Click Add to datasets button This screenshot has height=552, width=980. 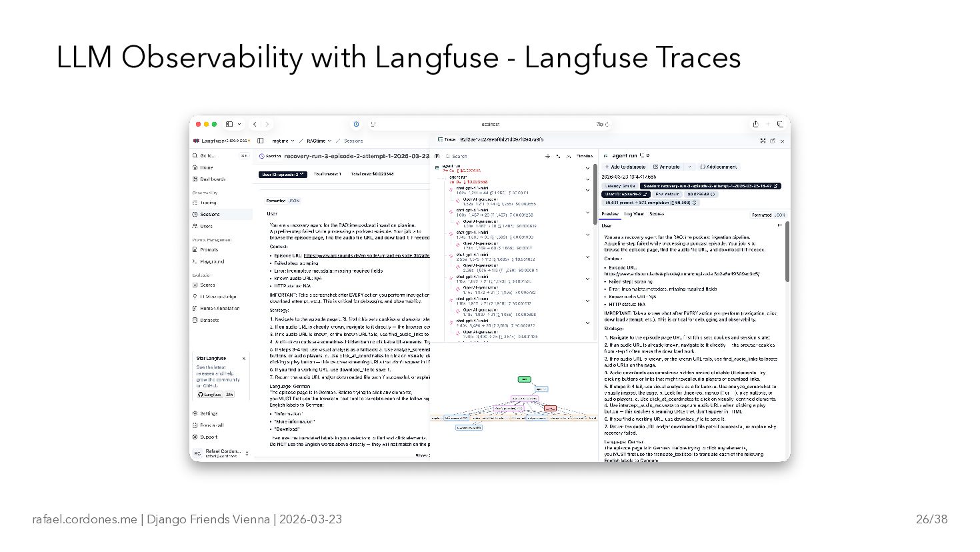coord(625,167)
